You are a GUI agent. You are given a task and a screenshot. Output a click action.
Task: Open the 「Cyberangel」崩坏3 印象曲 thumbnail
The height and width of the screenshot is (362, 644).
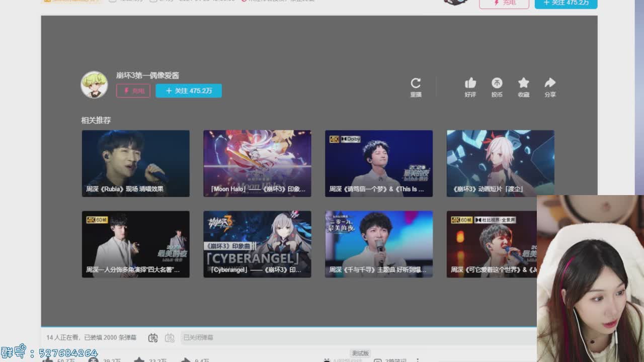pos(257,244)
